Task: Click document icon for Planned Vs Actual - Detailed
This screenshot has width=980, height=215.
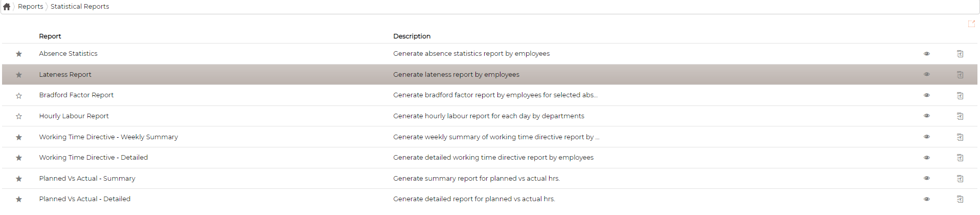Action: (960, 199)
